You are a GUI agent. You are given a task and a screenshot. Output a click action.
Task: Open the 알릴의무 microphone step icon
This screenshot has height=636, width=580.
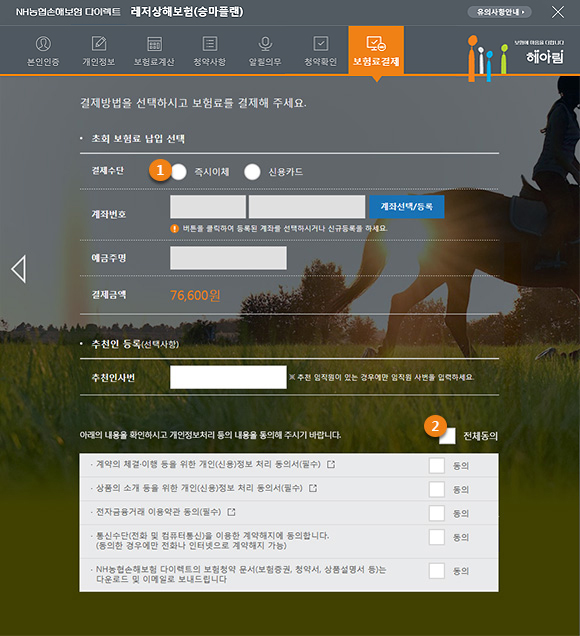[x=265, y=44]
